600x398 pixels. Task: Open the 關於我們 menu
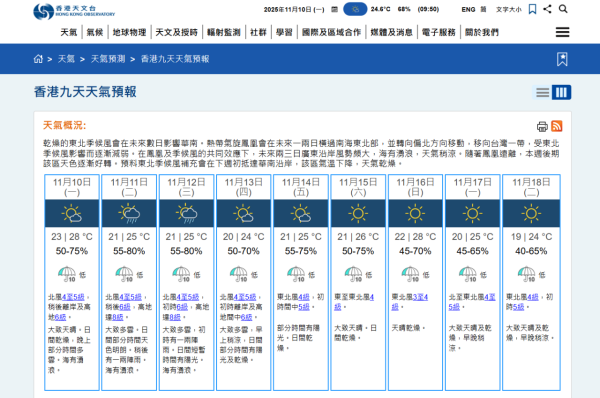point(482,33)
